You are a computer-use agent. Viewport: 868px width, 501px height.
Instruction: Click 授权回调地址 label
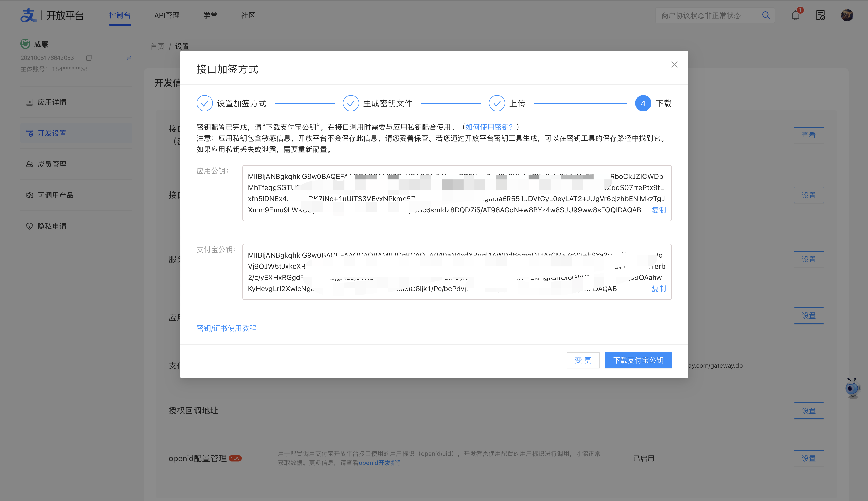pos(193,411)
